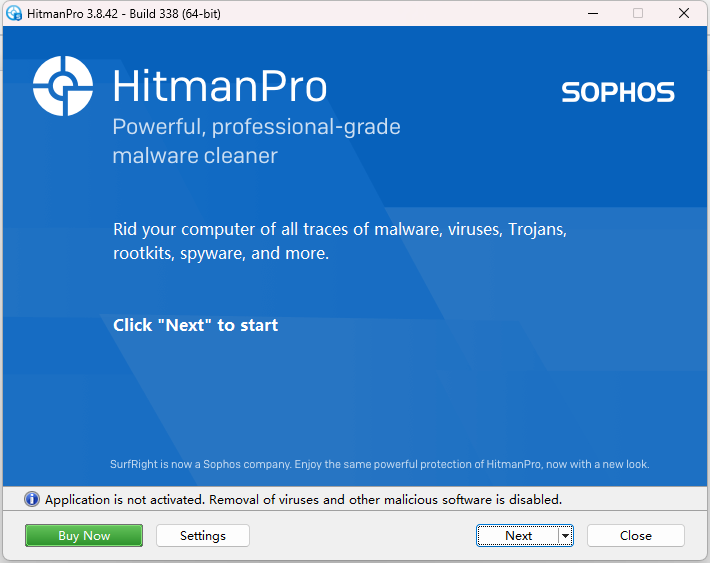This screenshot has width=710, height=563.
Task: Click the 'SurfRight is now a Sophos company' note
Action: pyautogui.click(x=379, y=464)
